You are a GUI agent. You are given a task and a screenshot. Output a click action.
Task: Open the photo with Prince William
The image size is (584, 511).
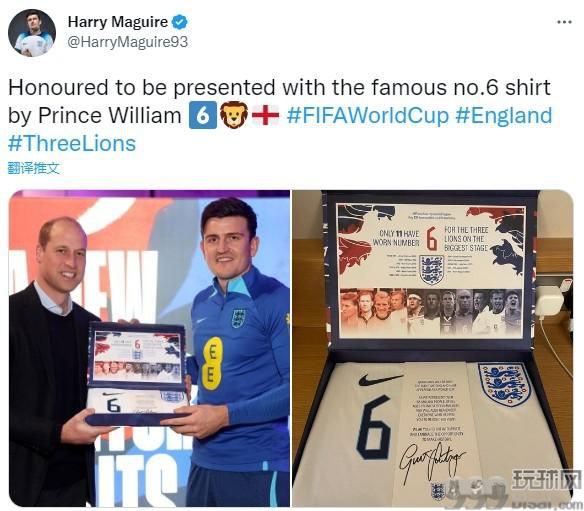coord(149,348)
